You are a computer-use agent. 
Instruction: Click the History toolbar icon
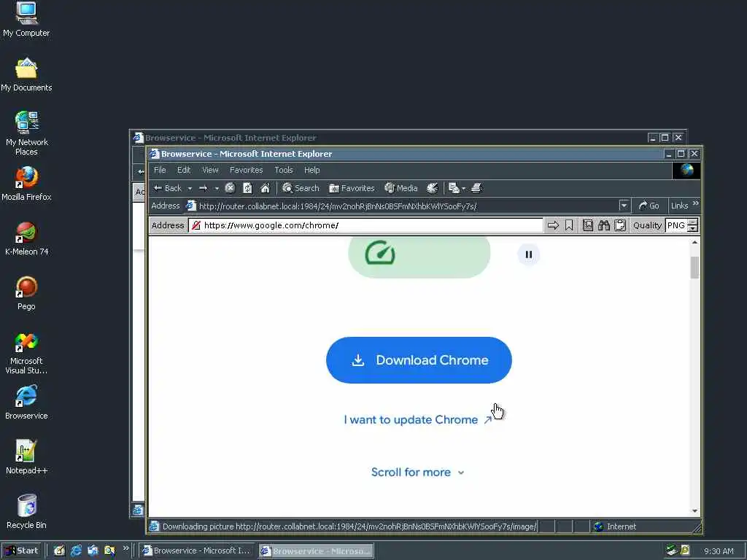[432, 188]
